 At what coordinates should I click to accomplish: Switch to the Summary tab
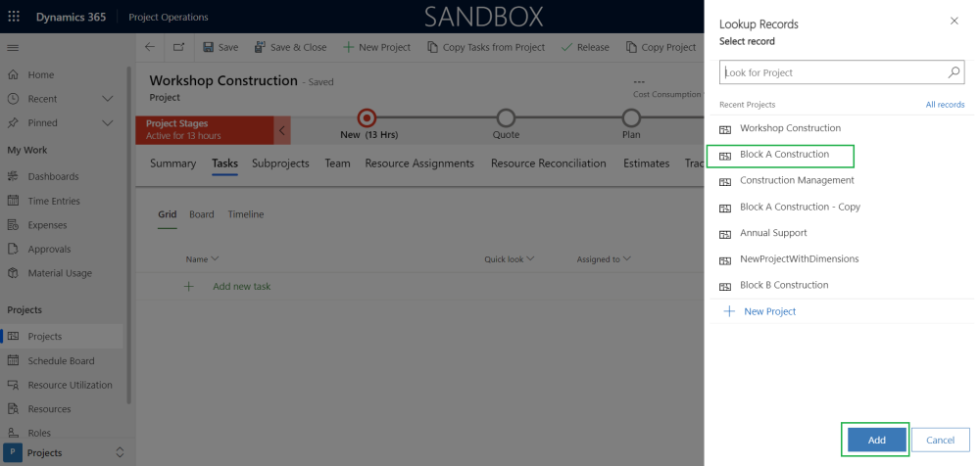172,163
